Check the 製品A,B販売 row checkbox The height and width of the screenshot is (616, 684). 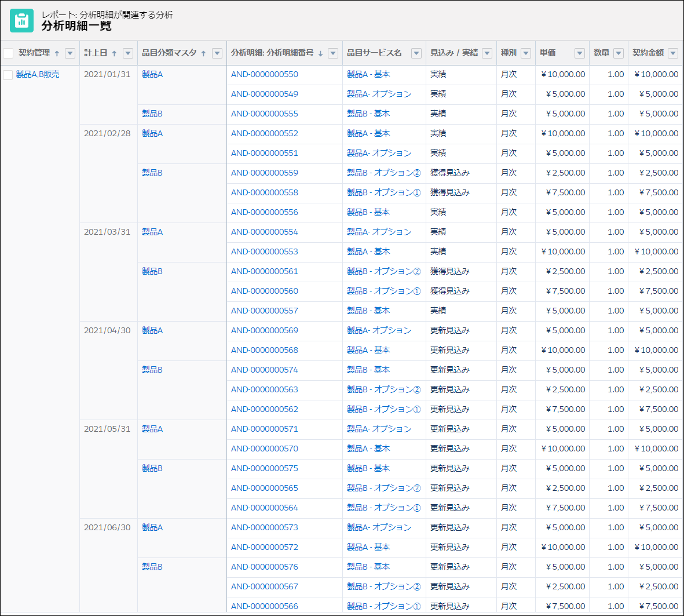coord(8,75)
